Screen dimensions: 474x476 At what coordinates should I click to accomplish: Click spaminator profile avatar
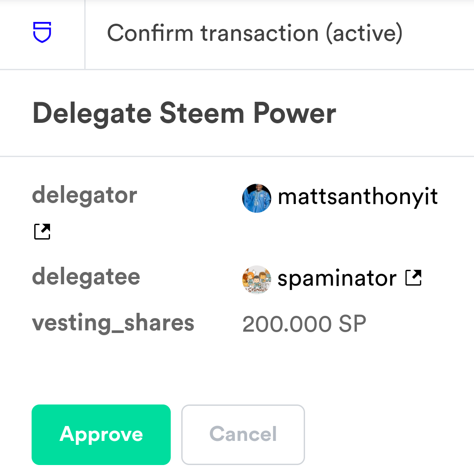click(x=257, y=279)
